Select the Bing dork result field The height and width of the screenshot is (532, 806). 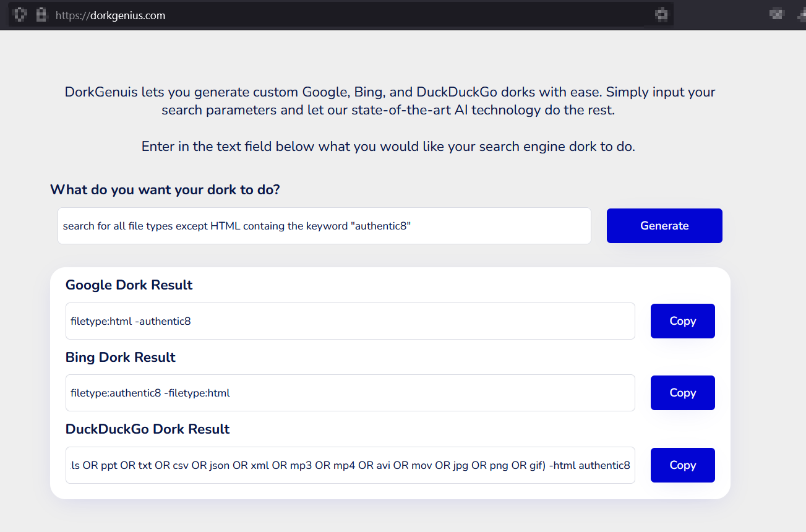click(x=350, y=393)
